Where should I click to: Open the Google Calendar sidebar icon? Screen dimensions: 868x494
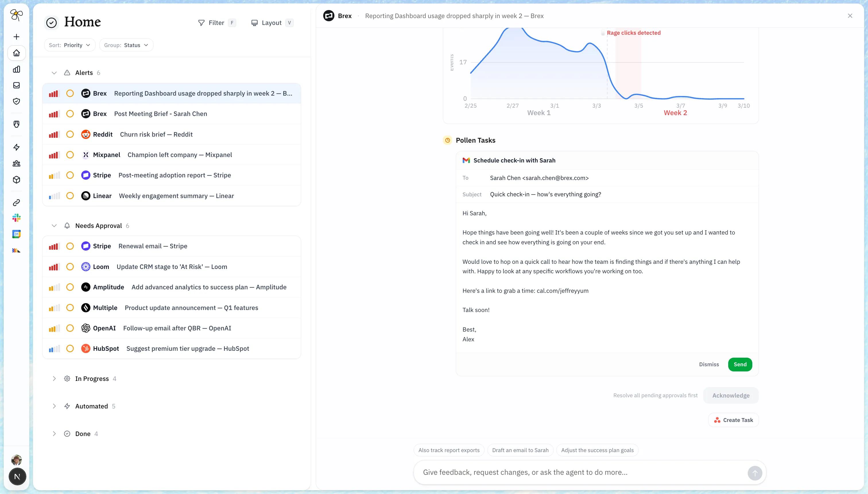click(x=16, y=234)
